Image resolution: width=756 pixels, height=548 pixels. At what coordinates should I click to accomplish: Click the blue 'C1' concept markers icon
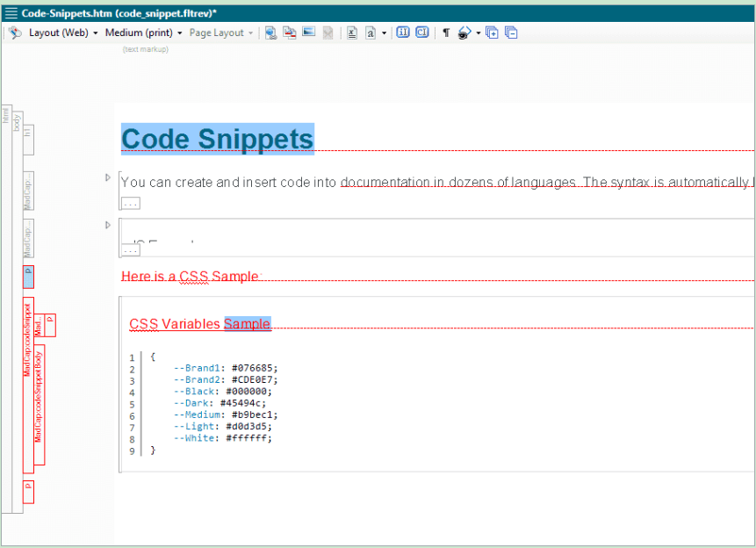[421, 32]
